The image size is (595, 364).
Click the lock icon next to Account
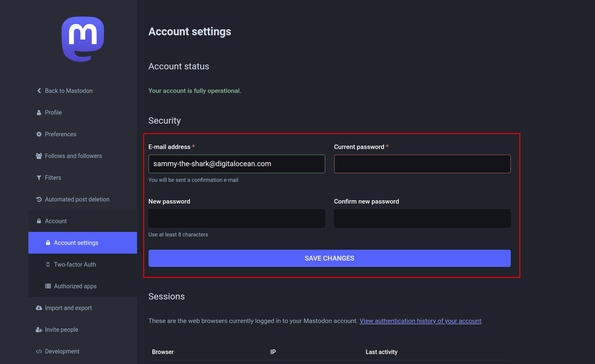(x=39, y=221)
